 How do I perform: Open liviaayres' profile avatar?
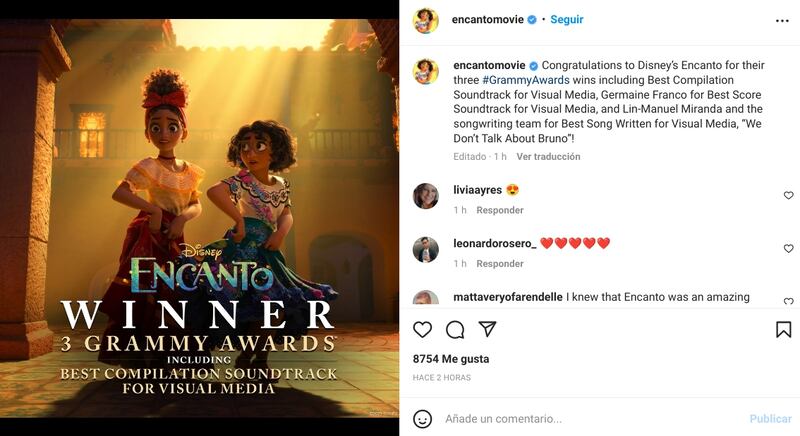pyautogui.click(x=426, y=196)
